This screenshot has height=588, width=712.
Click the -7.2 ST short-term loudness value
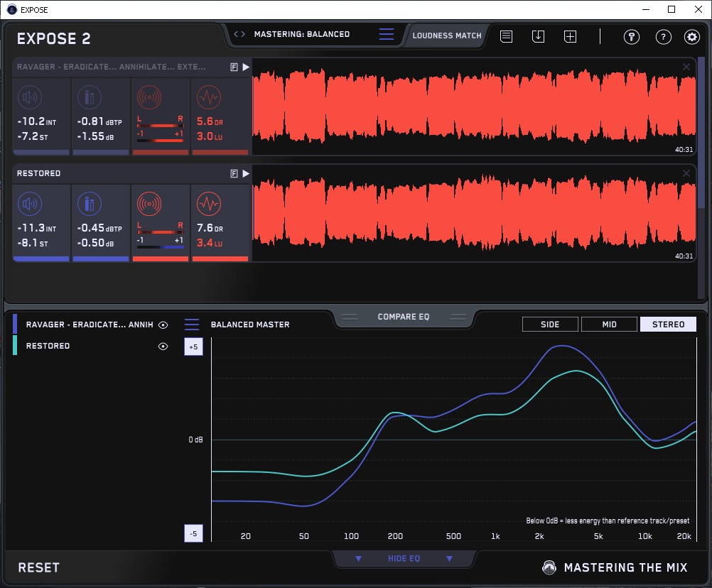pyautogui.click(x=33, y=136)
